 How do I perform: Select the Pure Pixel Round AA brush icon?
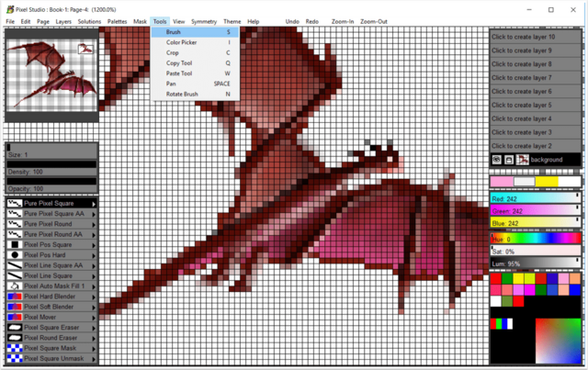(x=15, y=234)
